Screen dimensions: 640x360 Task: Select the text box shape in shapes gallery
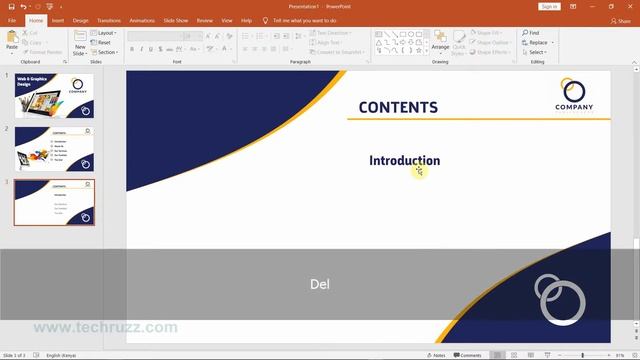(379, 34)
